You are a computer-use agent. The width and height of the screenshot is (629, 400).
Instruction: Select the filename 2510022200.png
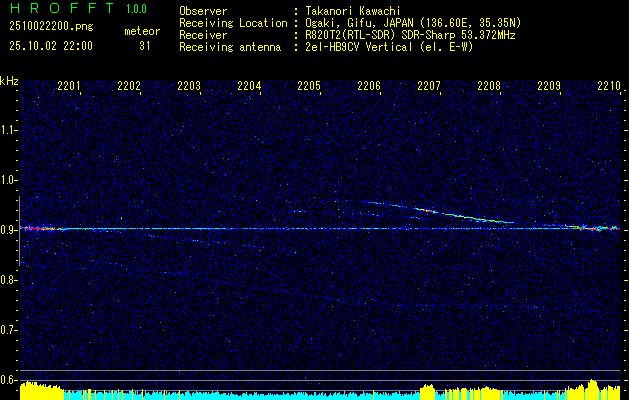[51, 27]
